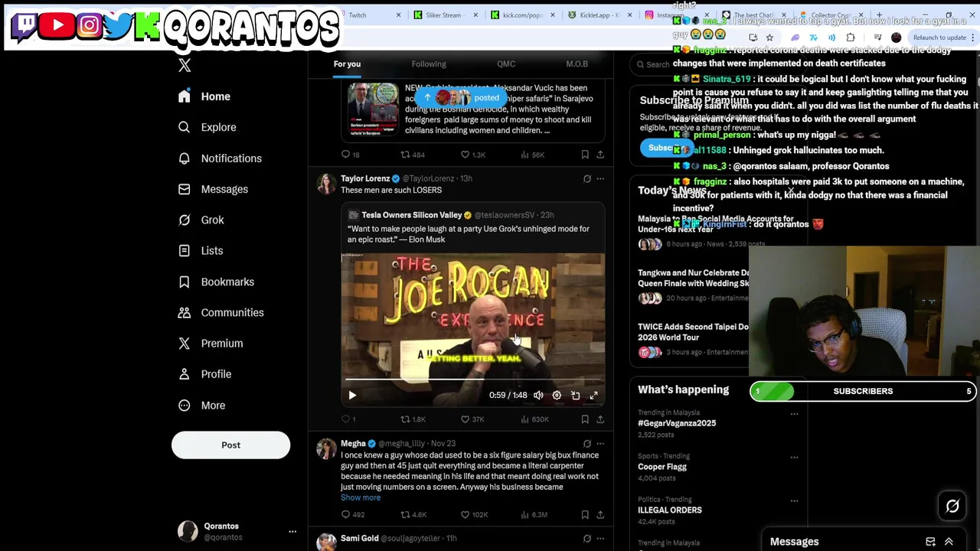The height and width of the screenshot is (551, 980).
Task: Open #GegarVaganza2025 trend
Action: pos(677,423)
